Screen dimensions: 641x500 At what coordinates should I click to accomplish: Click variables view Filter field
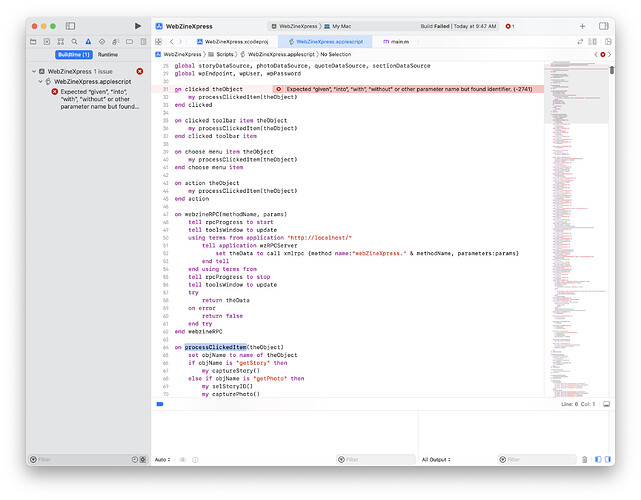click(x=376, y=460)
